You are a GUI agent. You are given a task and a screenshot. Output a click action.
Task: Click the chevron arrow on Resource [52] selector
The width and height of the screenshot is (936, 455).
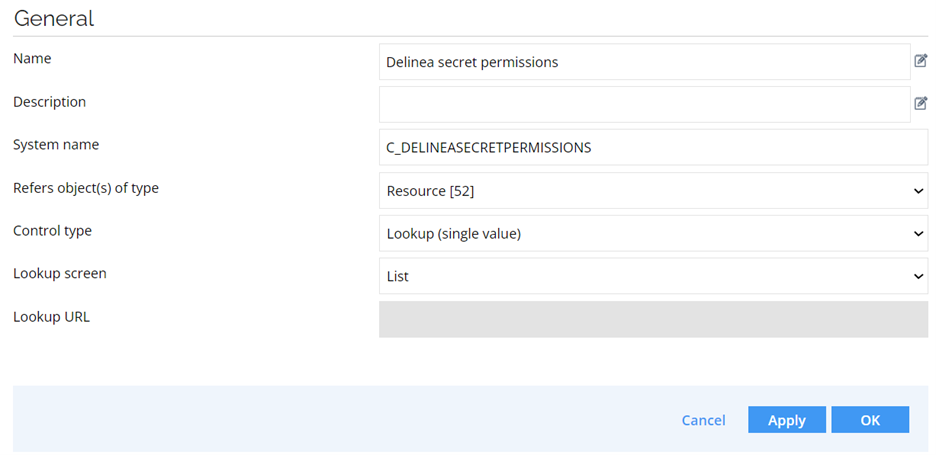click(x=919, y=191)
